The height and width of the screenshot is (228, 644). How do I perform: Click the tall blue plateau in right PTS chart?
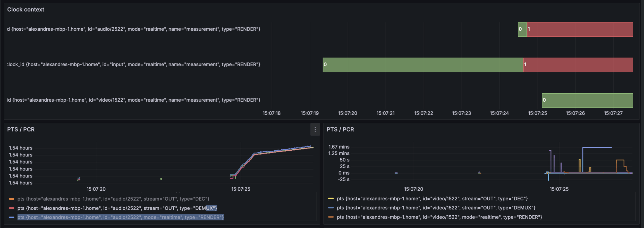point(597,148)
